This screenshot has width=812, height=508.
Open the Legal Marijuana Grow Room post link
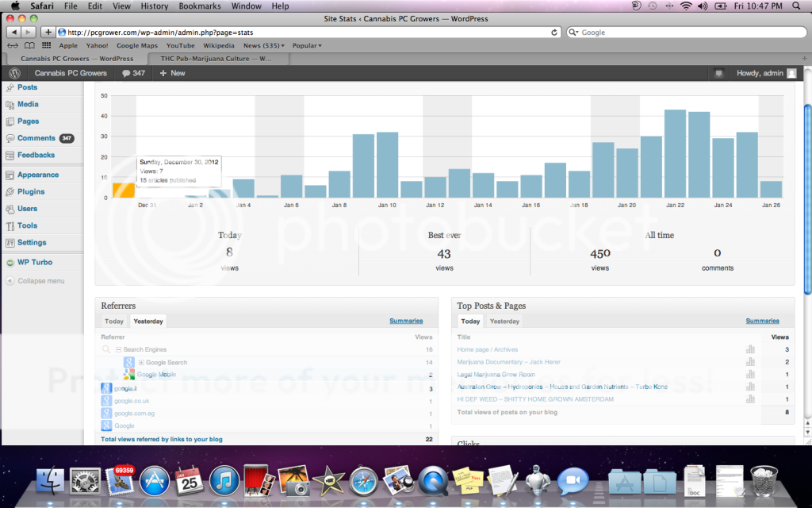496,375
